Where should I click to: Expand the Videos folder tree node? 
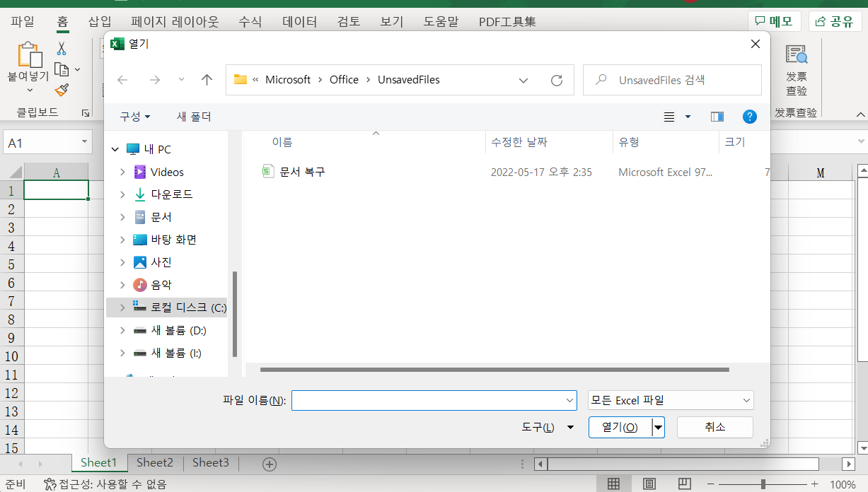pyautogui.click(x=122, y=172)
